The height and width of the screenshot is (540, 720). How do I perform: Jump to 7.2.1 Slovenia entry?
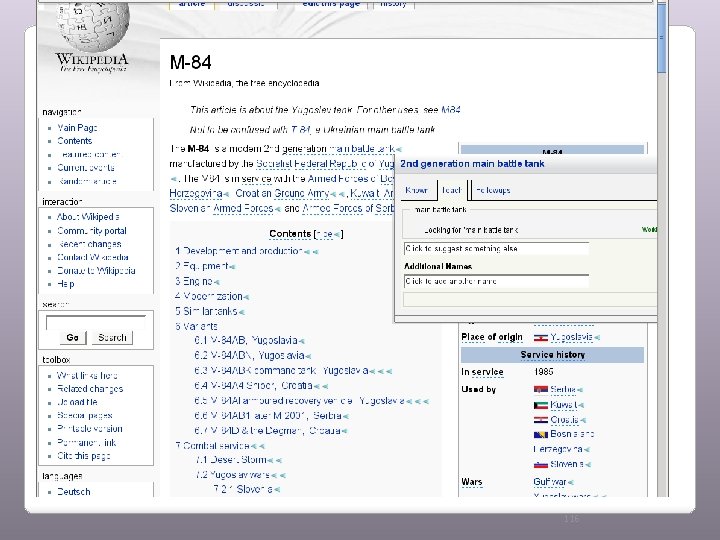(x=243, y=489)
